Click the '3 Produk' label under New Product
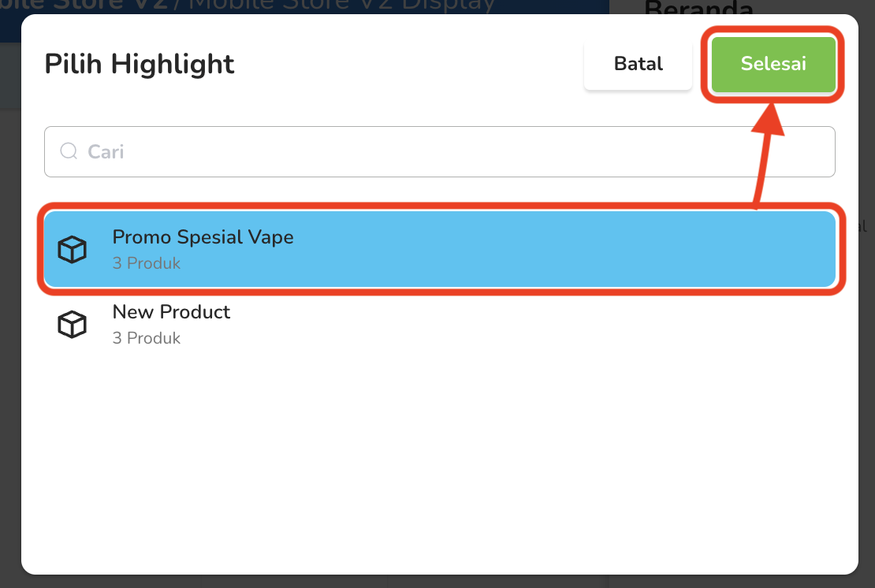Viewport: 875px width, 588px height. (146, 338)
